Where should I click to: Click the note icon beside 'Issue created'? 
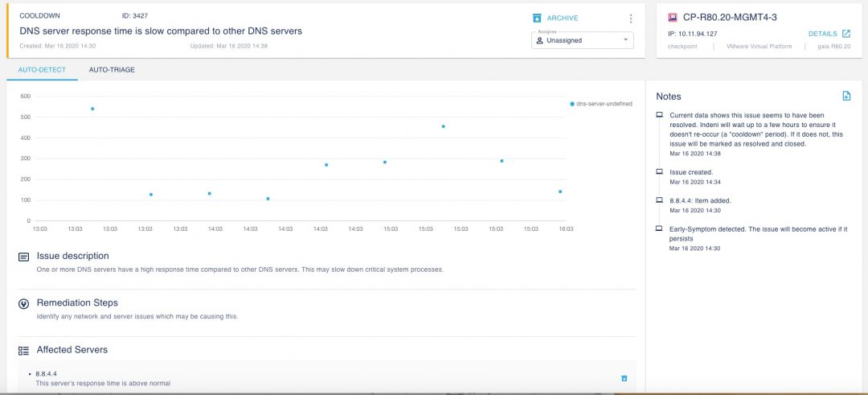tap(660, 172)
